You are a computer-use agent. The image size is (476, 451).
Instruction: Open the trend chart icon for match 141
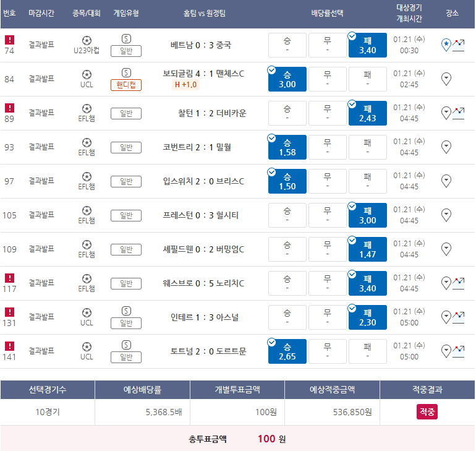coord(459,351)
